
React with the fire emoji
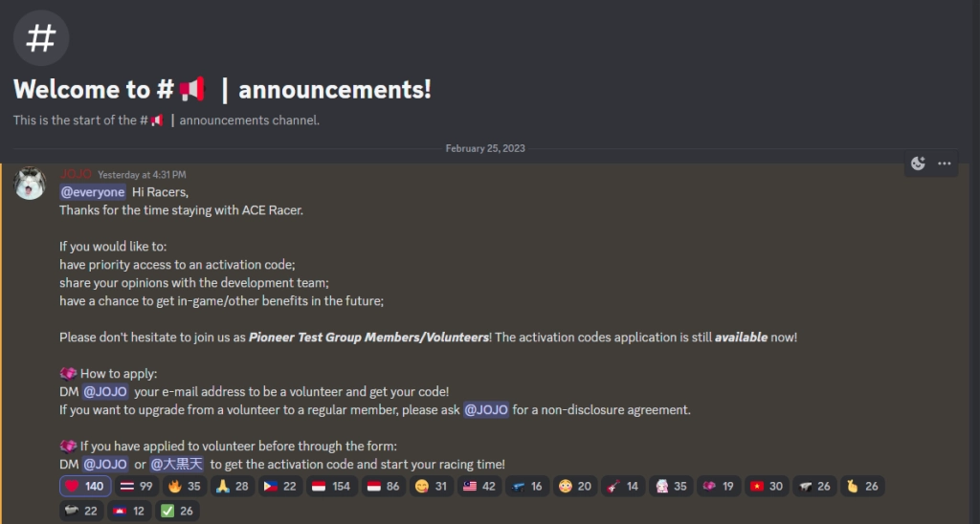click(x=186, y=487)
